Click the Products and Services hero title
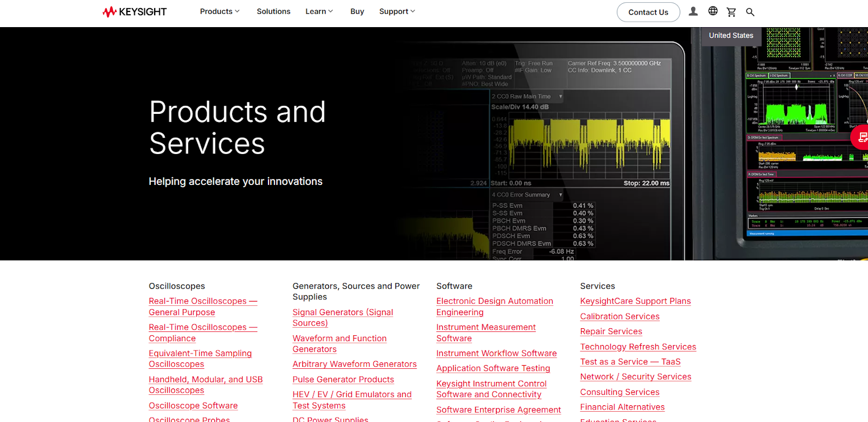The width and height of the screenshot is (868, 422). coord(237,127)
